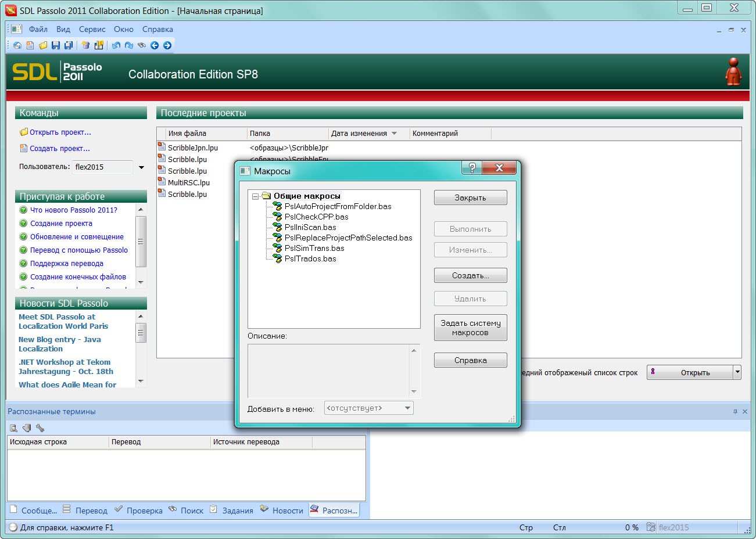Image resolution: width=756 pixels, height=539 pixels.
Task: Click the redo arrow toolbar icon
Action: click(x=129, y=45)
